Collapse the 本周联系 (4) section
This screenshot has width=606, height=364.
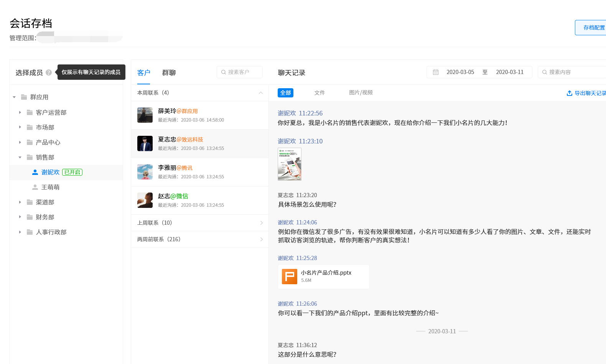tap(261, 93)
